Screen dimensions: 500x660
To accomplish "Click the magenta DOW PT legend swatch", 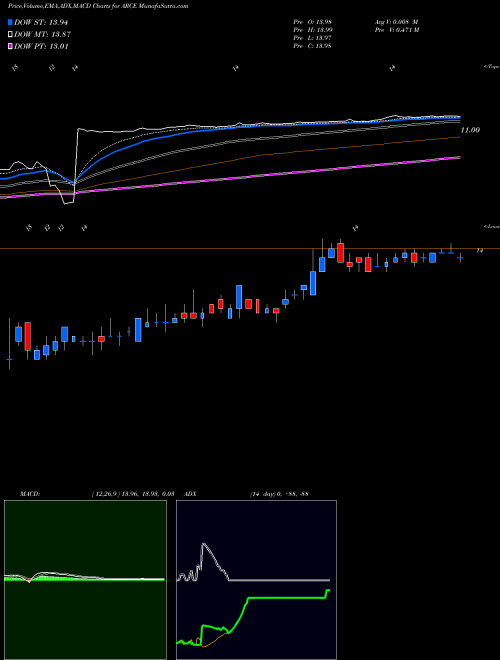I will tap(10, 46).
